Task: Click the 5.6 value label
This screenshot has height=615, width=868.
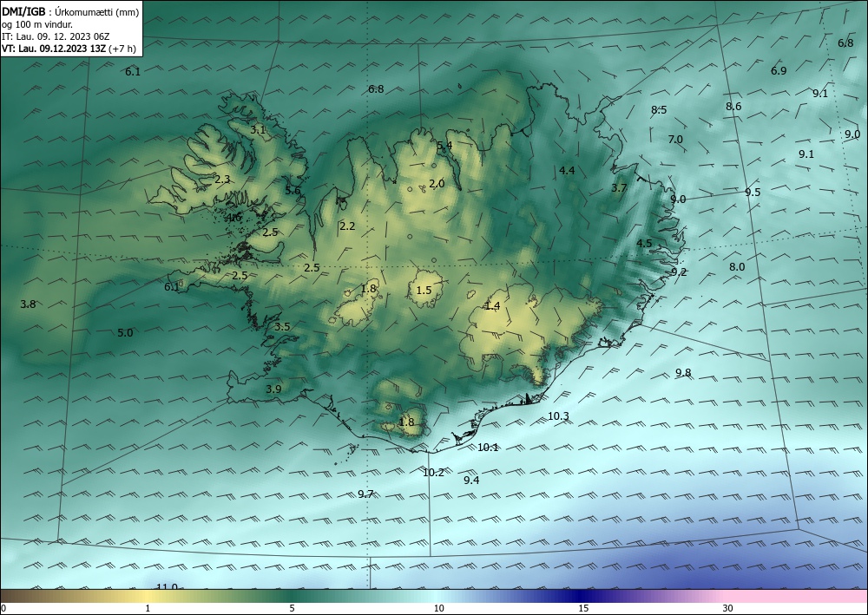Action: 293,191
